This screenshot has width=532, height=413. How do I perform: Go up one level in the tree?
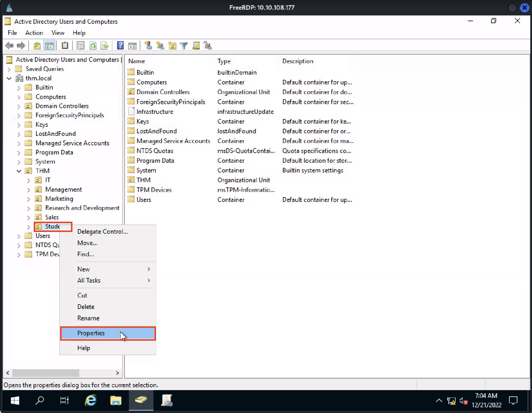(x=37, y=45)
